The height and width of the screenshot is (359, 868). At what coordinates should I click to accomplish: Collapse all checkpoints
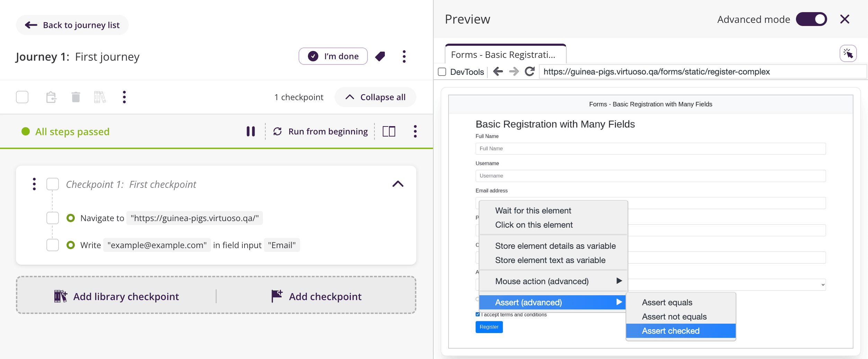coord(375,97)
